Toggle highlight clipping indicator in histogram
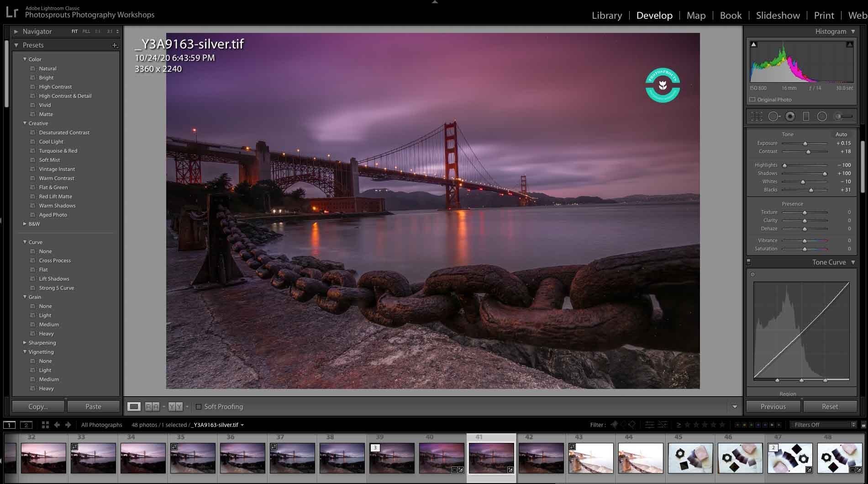This screenshot has height=484, width=868. tap(849, 44)
